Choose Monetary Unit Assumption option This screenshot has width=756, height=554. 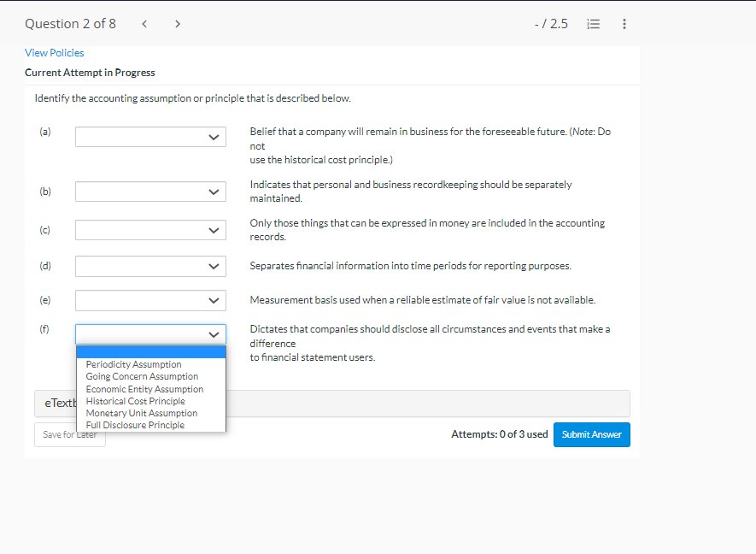pos(140,412)
